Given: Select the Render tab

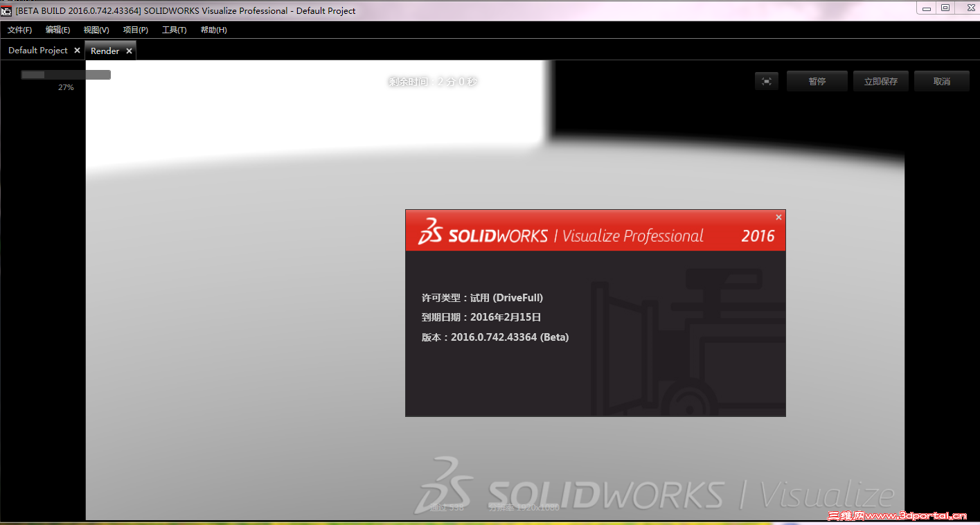Looking at the screenshot, I should tap(105, 51).
